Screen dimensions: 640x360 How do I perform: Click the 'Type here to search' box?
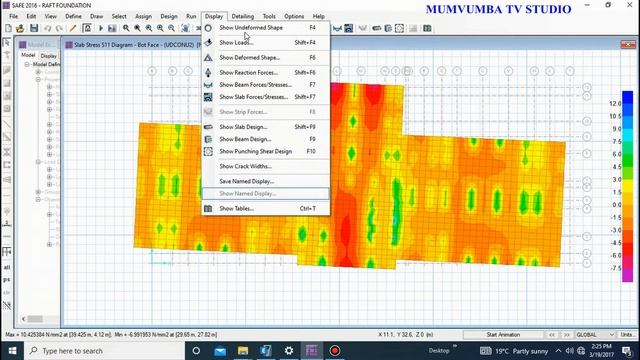point(105,351)
